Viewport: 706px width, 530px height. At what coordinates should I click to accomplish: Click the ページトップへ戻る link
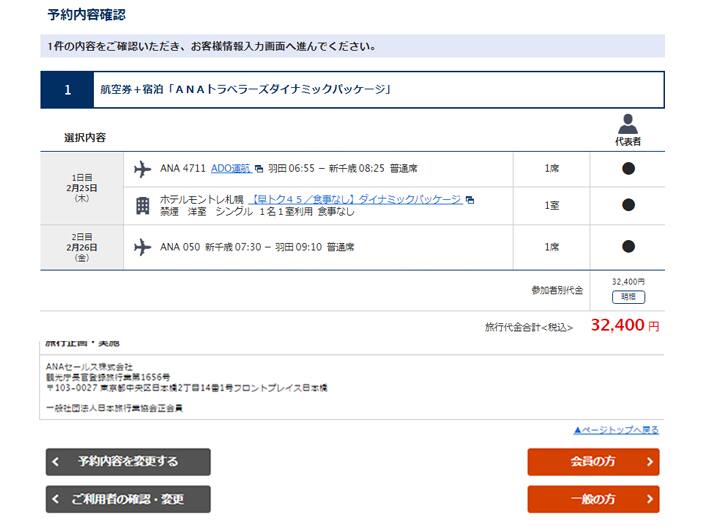click(x=616, y=430)
